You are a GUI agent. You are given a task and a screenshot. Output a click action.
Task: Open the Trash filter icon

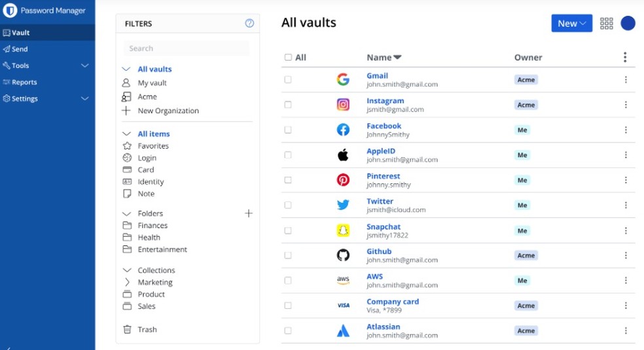127,330
